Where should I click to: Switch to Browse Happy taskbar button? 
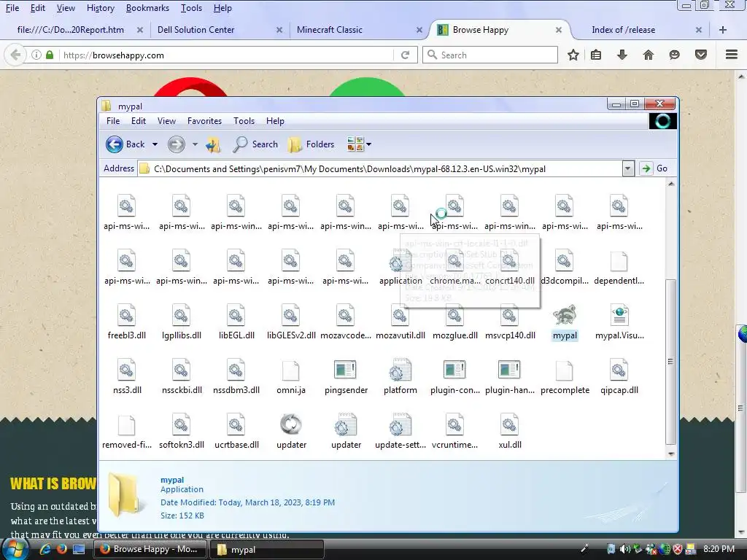tap(150, 549)
